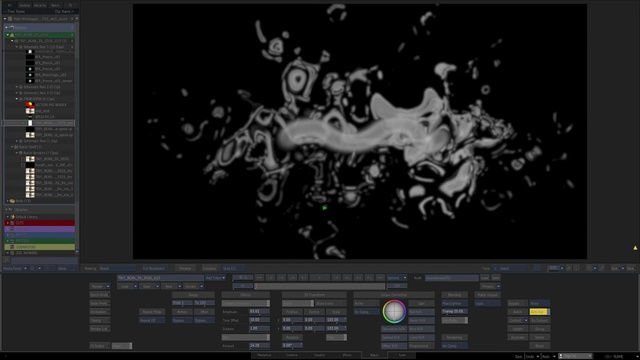
Task: Click the Rotation button
Action: coord(292,338)
